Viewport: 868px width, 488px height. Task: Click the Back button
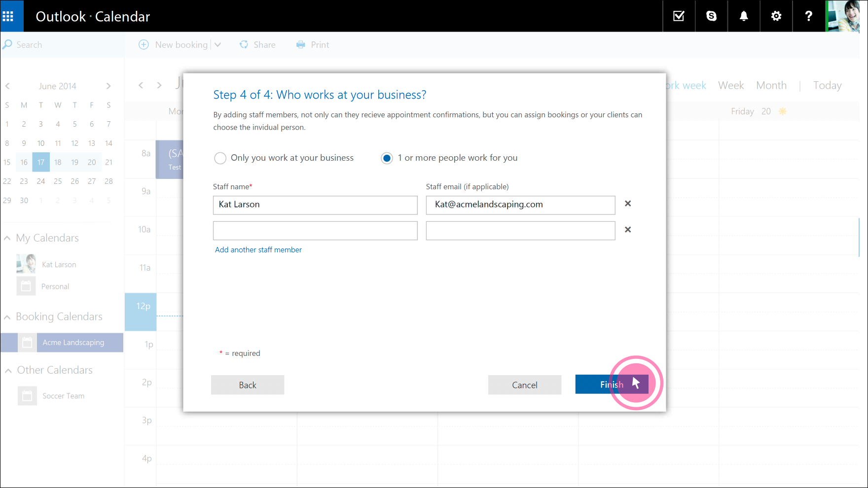point(248,385)
